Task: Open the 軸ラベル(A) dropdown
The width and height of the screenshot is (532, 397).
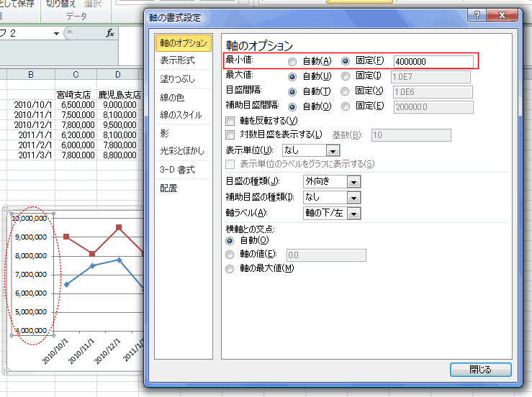Action: (353, 214)
